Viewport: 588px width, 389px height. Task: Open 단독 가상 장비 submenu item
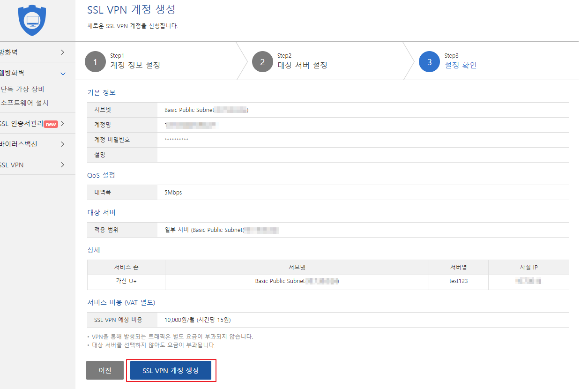point(22,90)
